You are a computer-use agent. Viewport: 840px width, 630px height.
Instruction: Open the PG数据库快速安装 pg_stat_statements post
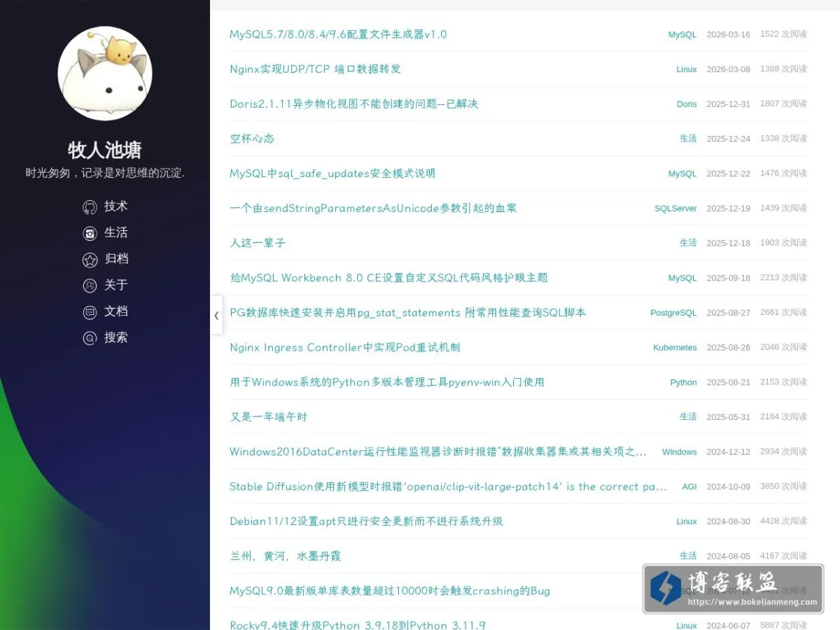pos(407,312)
